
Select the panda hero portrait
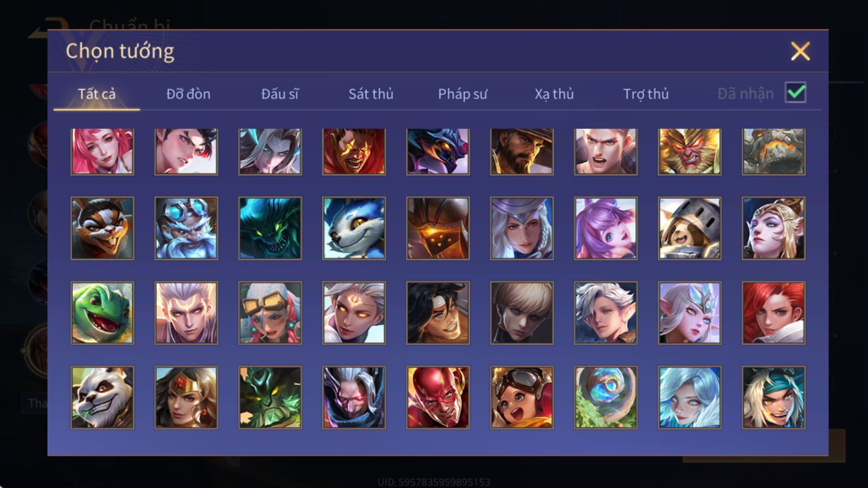click(102, 397)
